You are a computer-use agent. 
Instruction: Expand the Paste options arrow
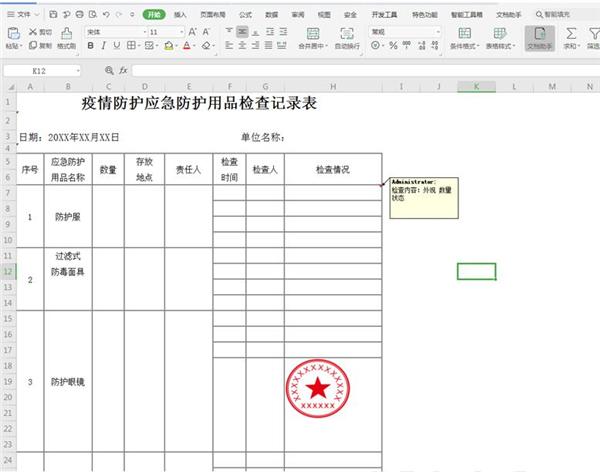pyautogui.click(x=21, y=46)
